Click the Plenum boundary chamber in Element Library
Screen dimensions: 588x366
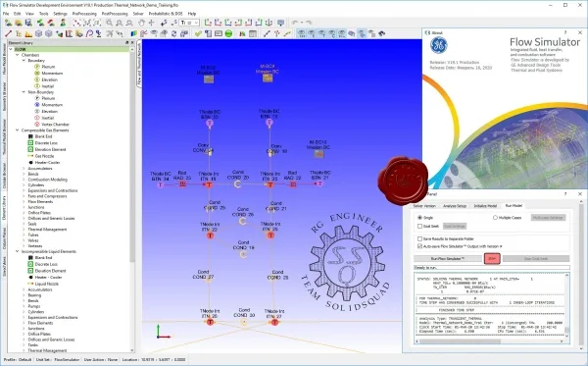tap(48, 67)
